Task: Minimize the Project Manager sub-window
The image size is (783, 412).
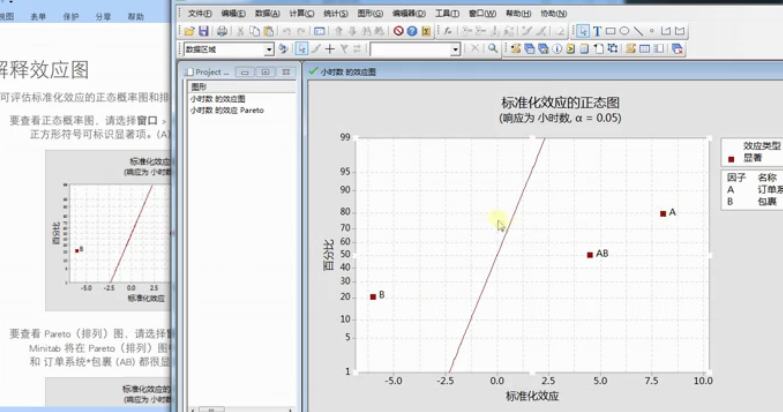Action: (x=245, y=72)
